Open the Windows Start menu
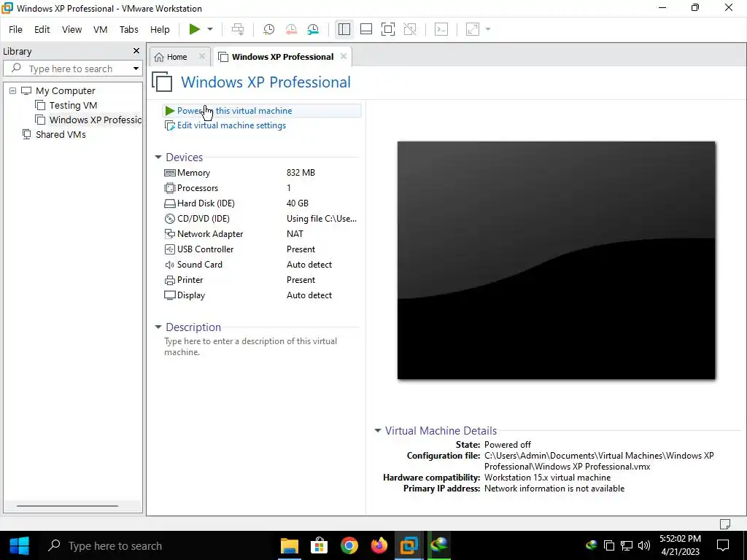The width and height of the screenshot is (747, 560). [20, 545]
